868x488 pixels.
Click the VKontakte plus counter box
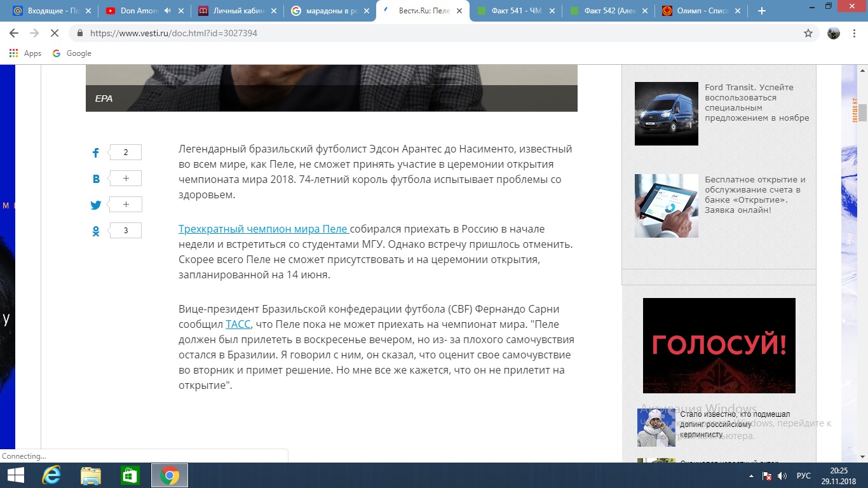tap(125, 179)
